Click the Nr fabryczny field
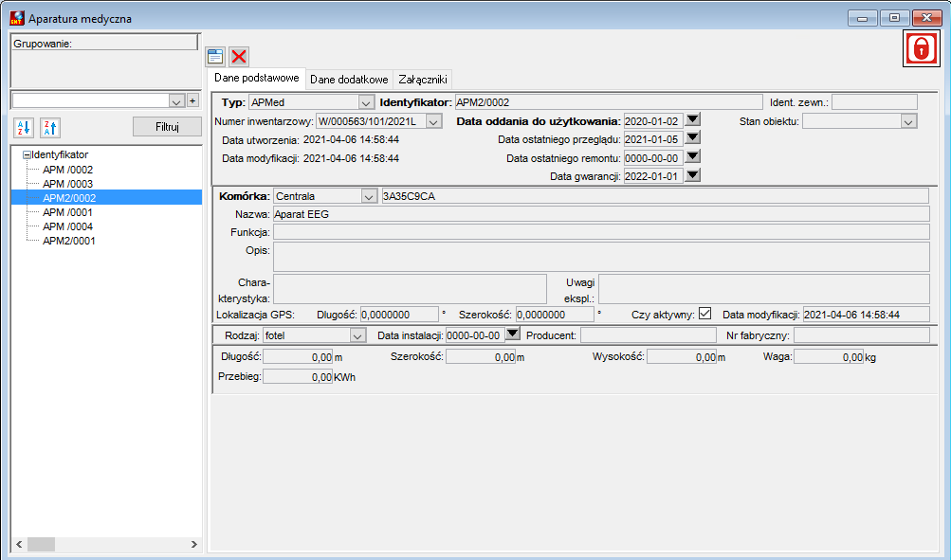This screenshot has width=951, height=560. pos(862,335)
